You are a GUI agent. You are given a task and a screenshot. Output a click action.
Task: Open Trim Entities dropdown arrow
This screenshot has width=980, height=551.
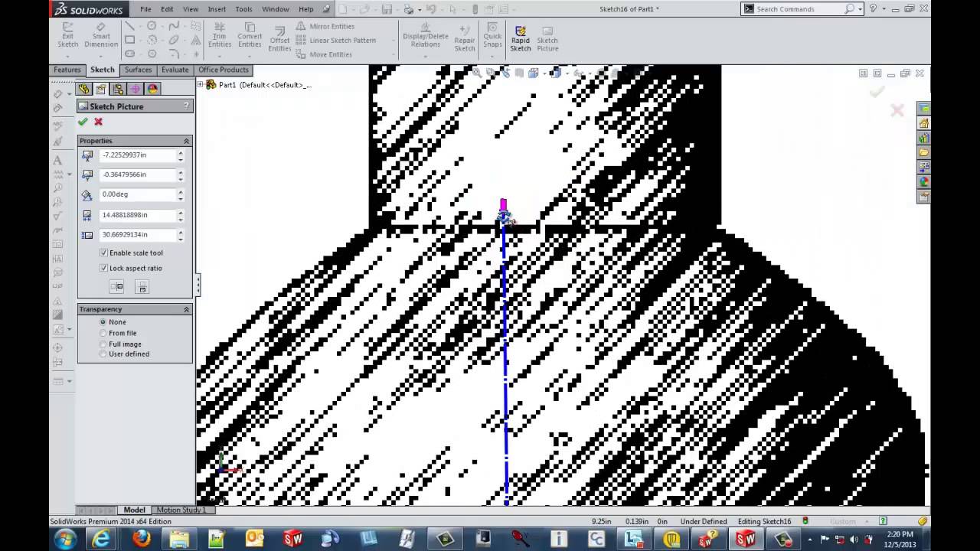220,55
